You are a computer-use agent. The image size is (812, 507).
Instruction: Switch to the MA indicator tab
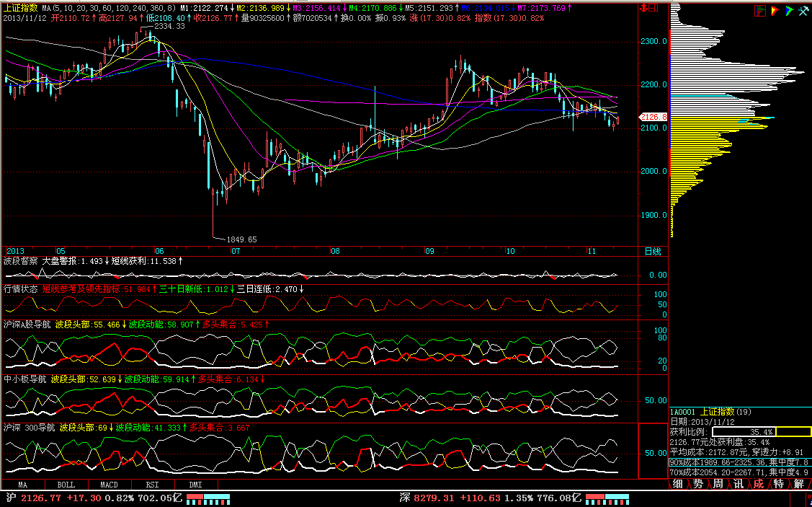23,485
